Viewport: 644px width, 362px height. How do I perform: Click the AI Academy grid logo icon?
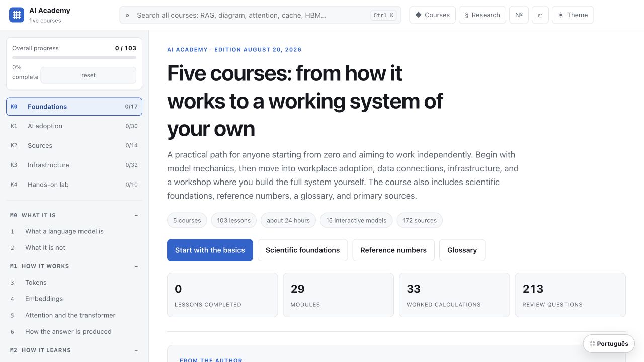[x=17, y=15]
